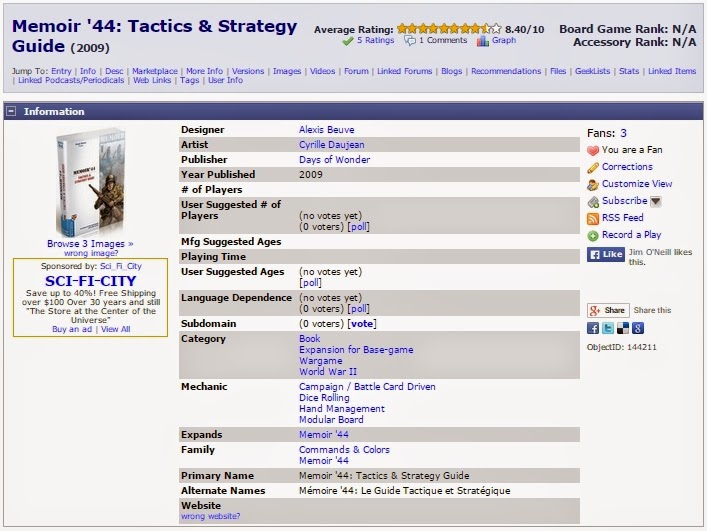Image resolution: width=707 pixels, height=531 pixels.
Task: Open the Language Dependence poll
Action: pyautogui.click(x=359, y=309)
